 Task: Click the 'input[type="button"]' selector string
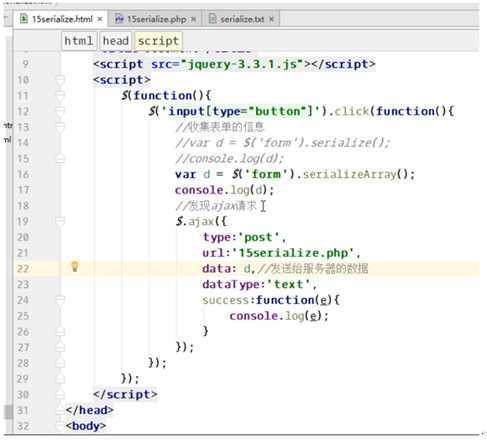coord(242,111)
